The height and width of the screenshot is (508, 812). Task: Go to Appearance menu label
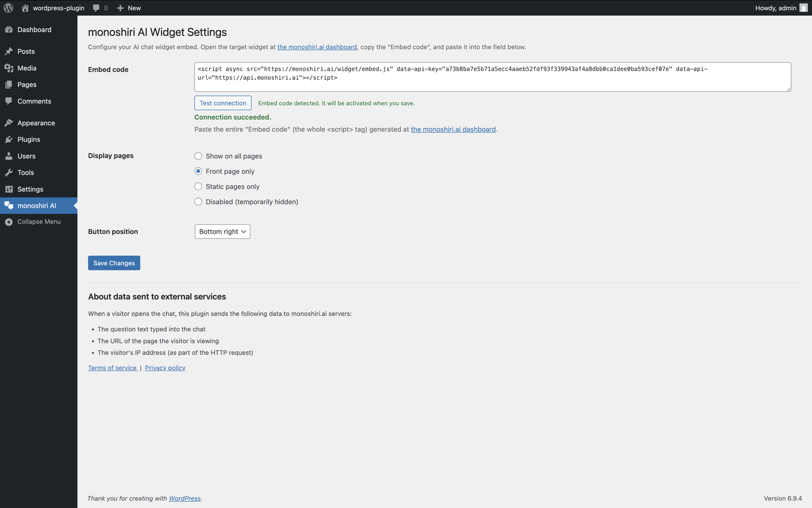click(x=36, y=123)
